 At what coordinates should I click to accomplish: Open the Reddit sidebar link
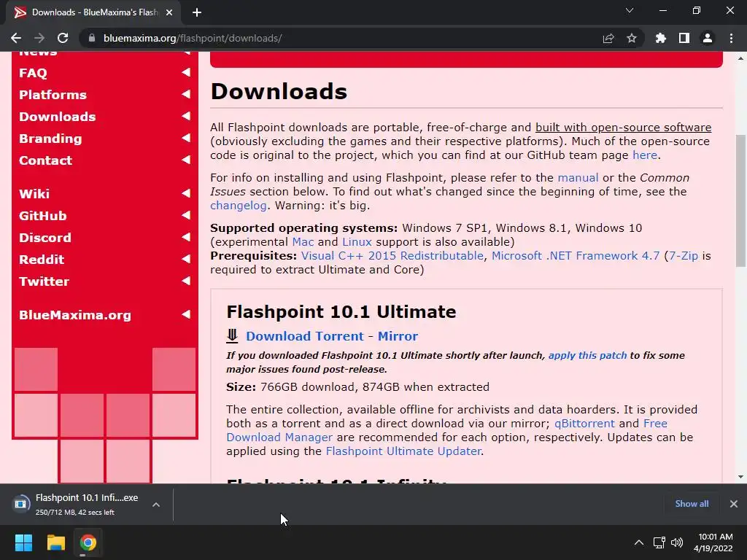(x=42, y=260)
